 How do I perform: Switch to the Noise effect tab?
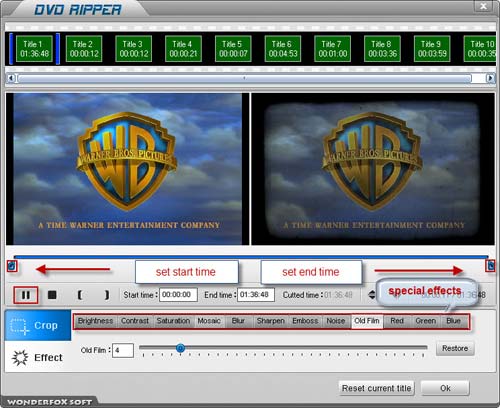336,321
